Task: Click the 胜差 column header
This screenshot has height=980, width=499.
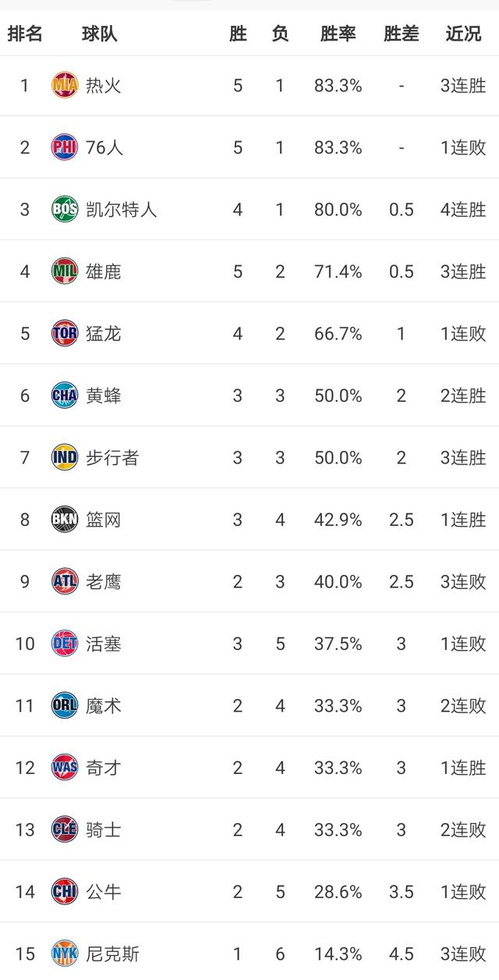Action: click(x=401, y=34)
